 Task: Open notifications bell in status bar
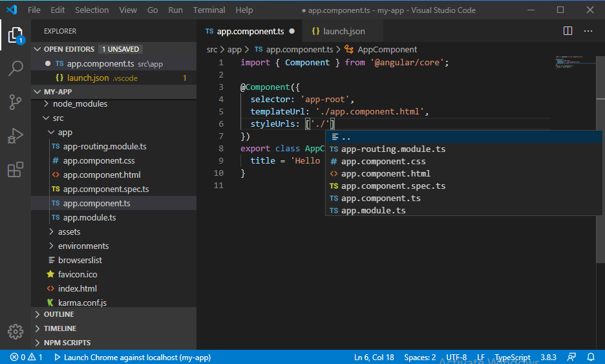point(591,358)
